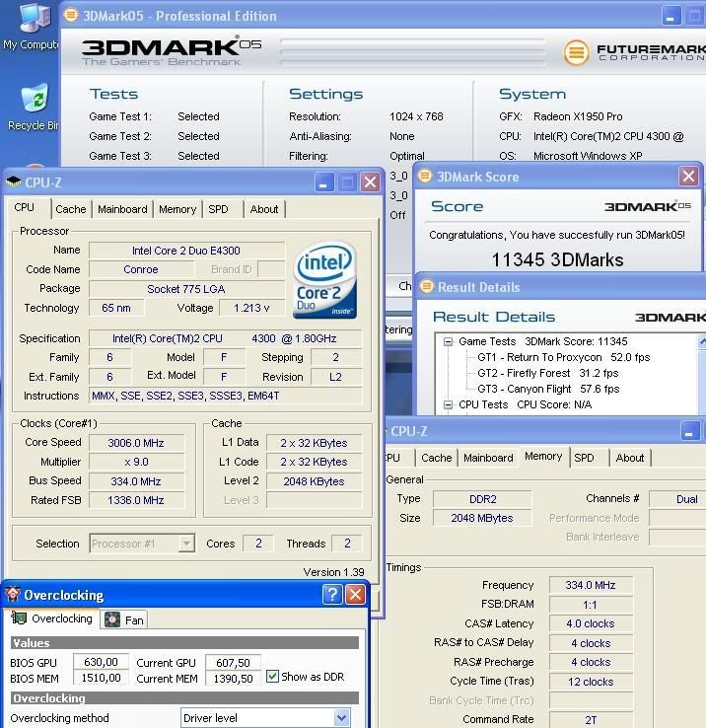Click the Level 2 cache value 2048 KBytes
This screenshot has width=706, height=728.
[x=314, y=481]
